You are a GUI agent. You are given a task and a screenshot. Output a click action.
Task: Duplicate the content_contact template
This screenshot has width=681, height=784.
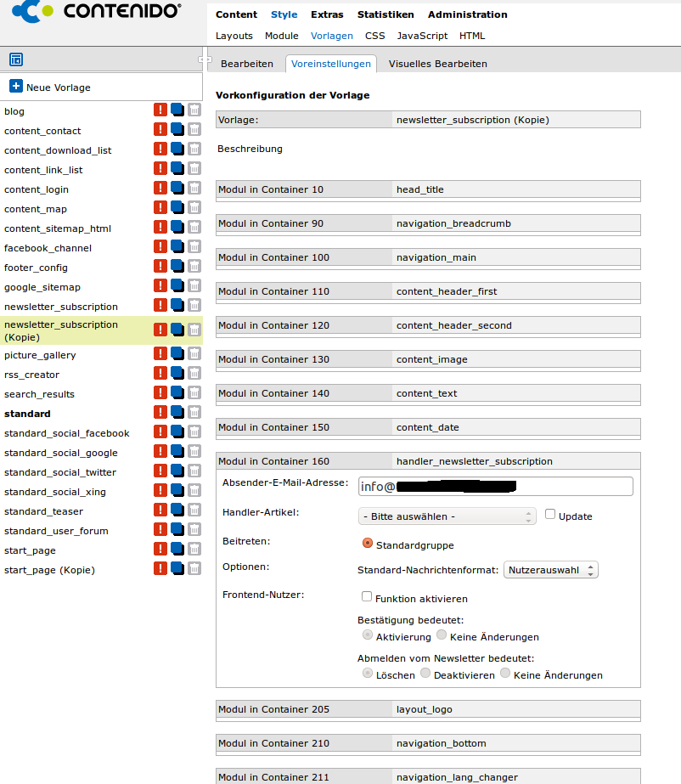[177, 129]
